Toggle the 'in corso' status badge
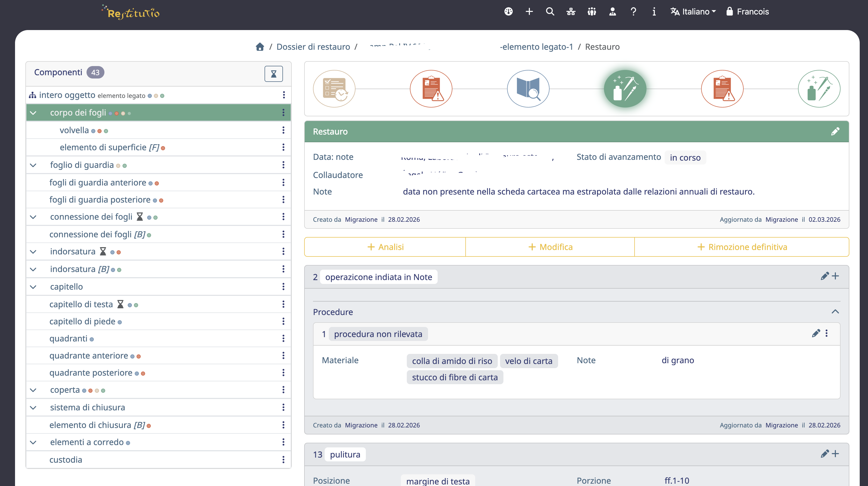This screenshot has width=868, height=486. click(685, 157)
